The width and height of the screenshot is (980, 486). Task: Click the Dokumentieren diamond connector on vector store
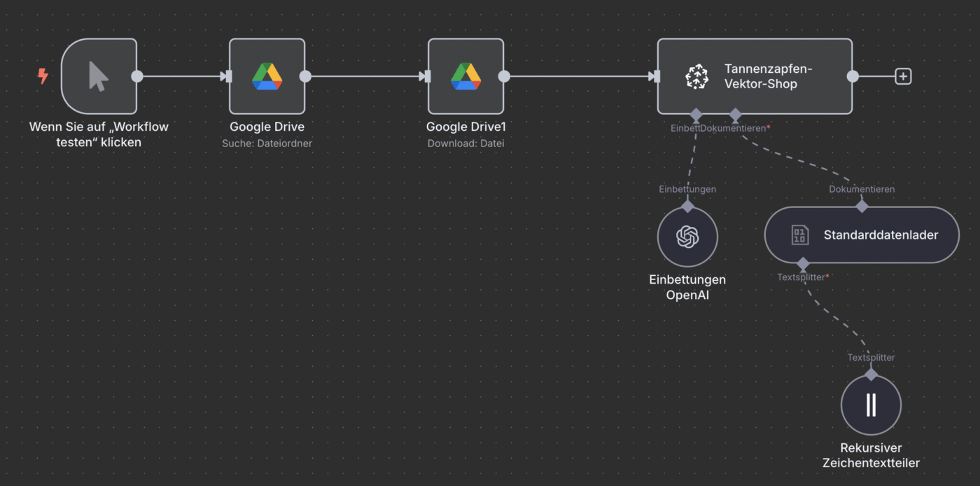[x=735, y=113]
